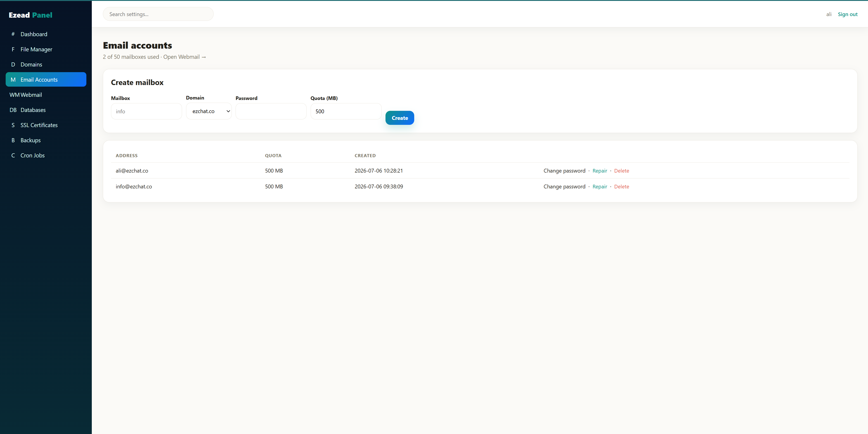Change password for ali@ezchat.co
This screenshot has height=434, width=868.
click(564, 171)
